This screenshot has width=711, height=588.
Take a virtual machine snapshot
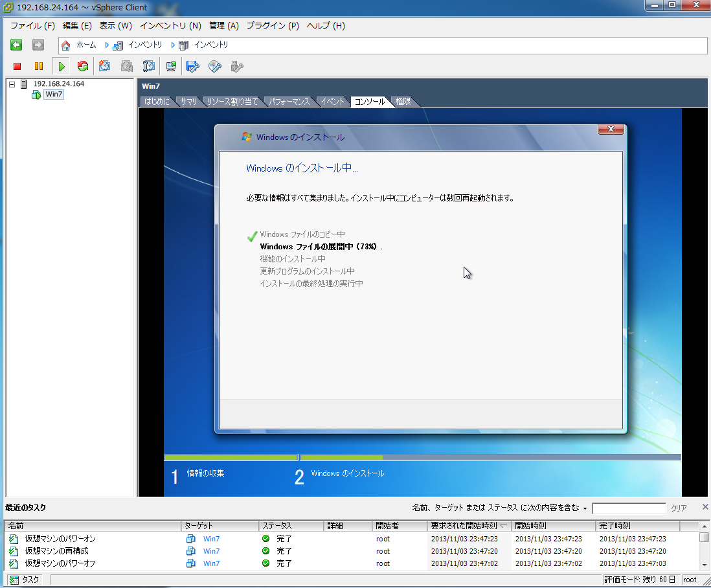104,66
